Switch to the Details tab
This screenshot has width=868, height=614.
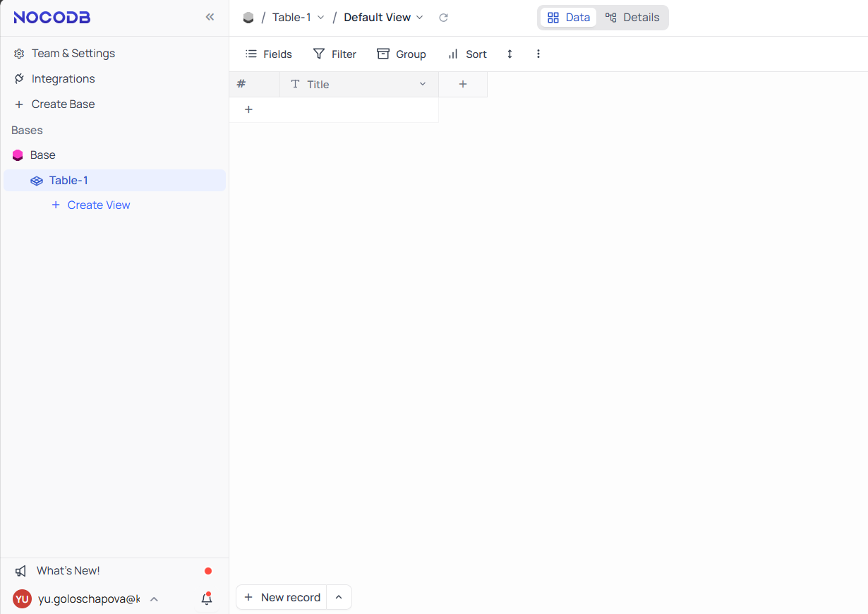[x=632, y=18]
